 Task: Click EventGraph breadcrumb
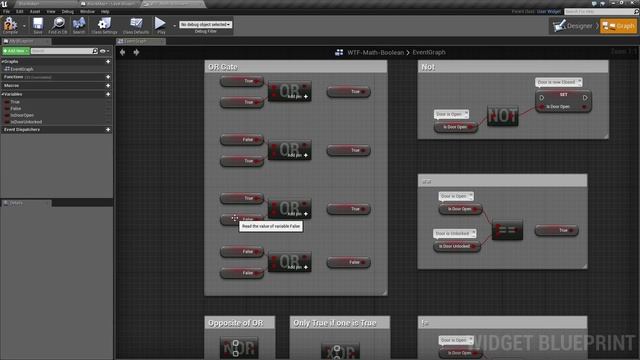(429, 52)
